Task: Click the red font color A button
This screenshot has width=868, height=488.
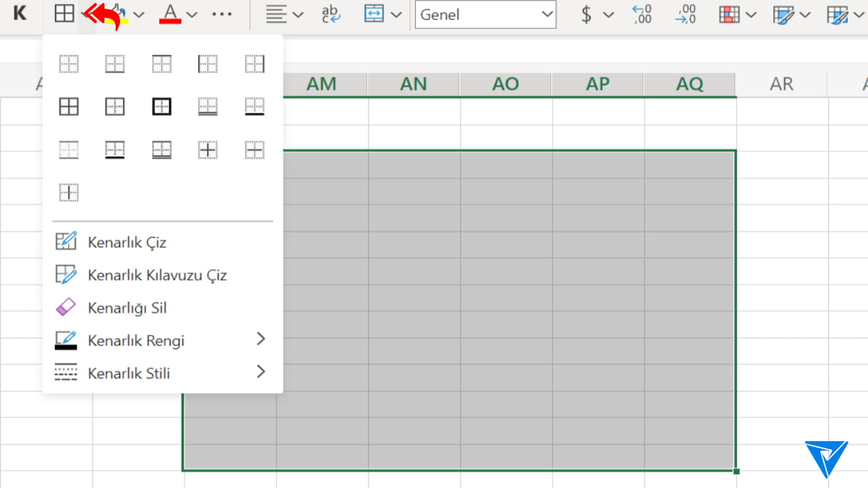Action: tap(170, 14)
